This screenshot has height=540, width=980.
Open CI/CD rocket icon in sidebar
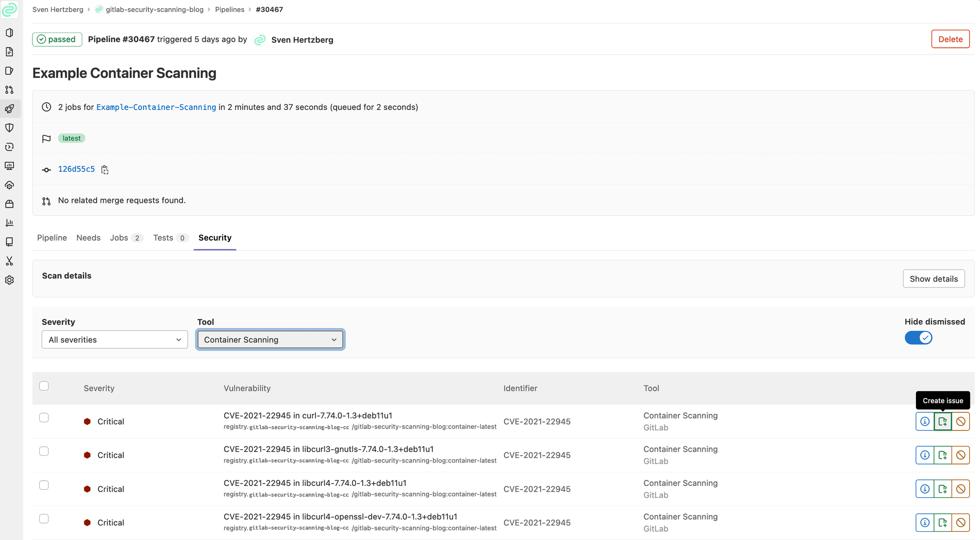(9, 109)
